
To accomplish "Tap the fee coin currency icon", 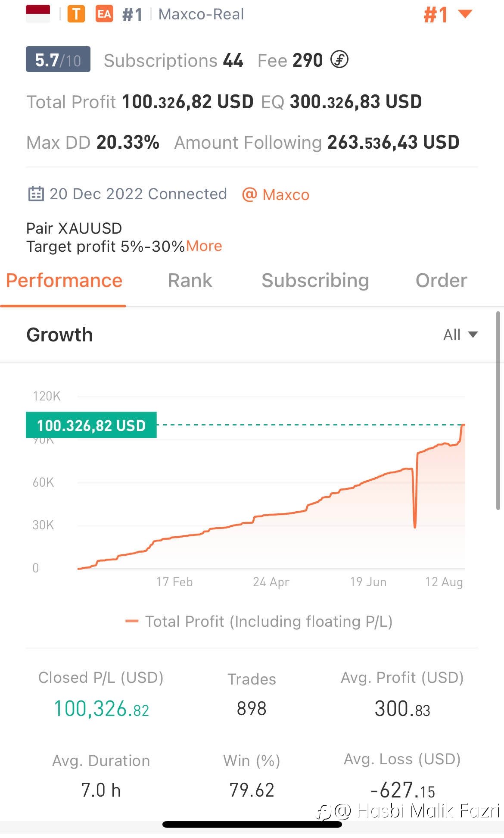I will coord(339,59).
